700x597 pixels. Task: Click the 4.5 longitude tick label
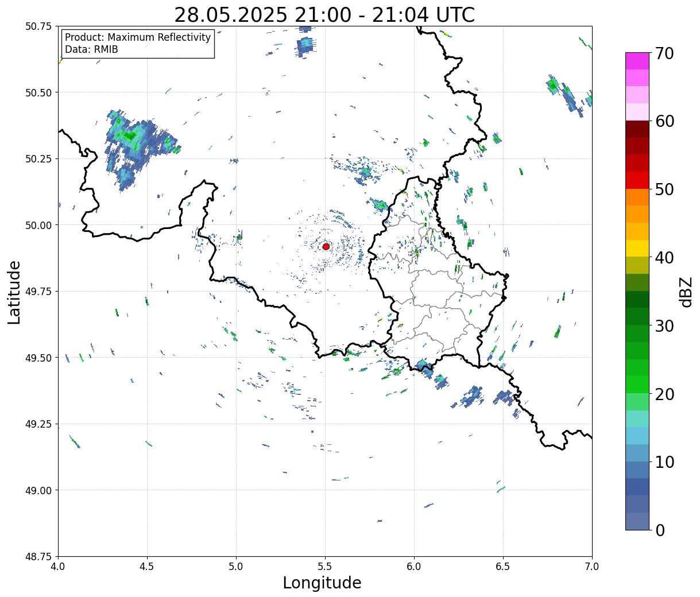[x=147, y=567]
